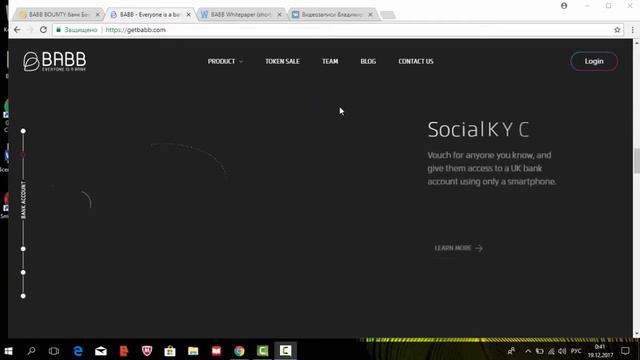The image size is (640, 360).
Task: Open the BLOG link
Action: pyautogui.click(x=368, y=61)
